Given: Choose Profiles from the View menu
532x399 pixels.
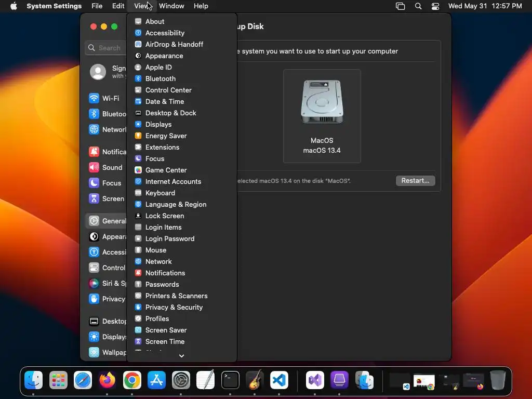Looking at the screenshot, I should click(181, 318).
